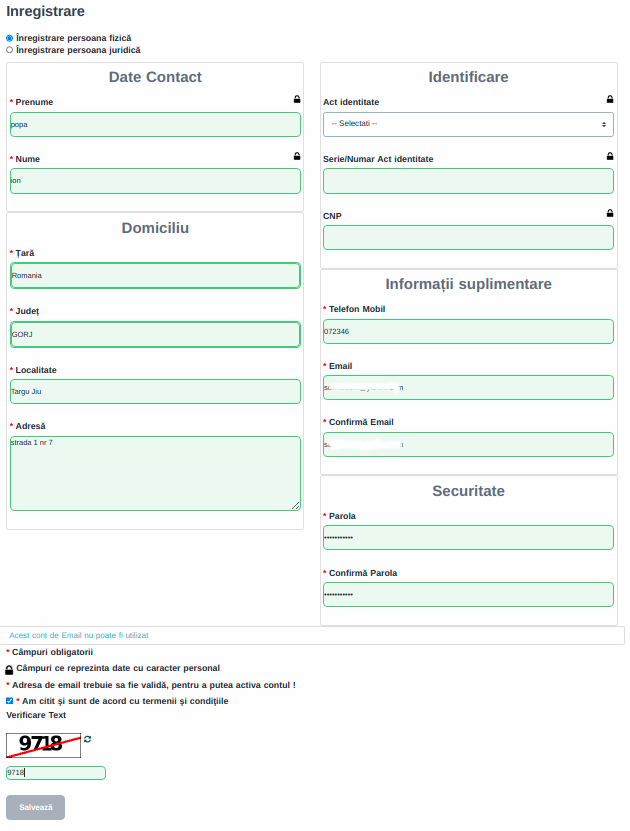Refresh the captcha verification image
The image size is (630, 831).
click(x=88, y=739)
